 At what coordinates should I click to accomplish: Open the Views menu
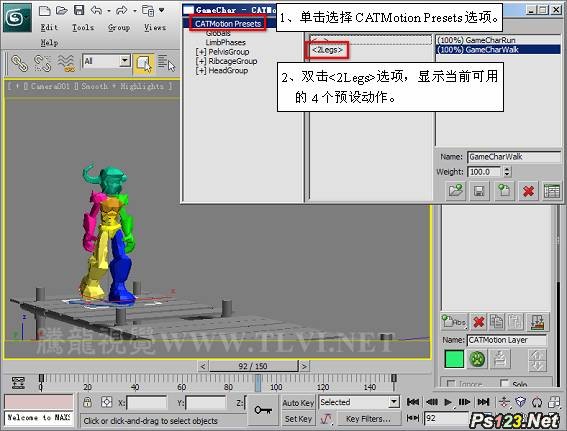point(155,27)
